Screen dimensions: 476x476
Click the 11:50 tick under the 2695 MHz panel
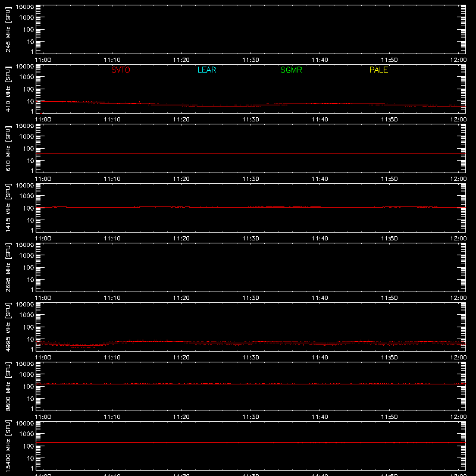click(389, 298)
